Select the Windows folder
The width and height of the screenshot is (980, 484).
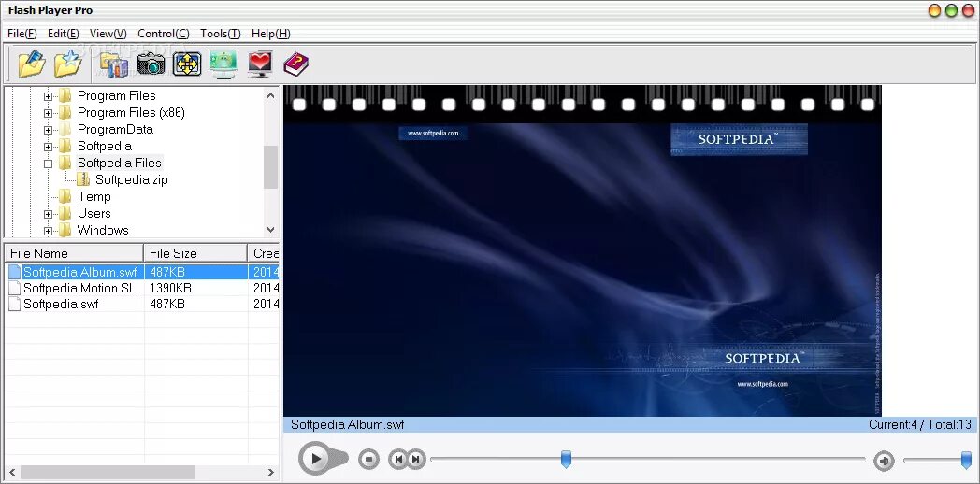[x=103, y=231]
